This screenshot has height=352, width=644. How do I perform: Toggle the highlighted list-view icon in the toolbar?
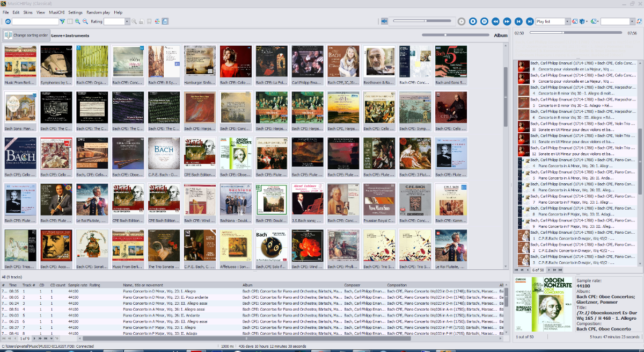165,21
